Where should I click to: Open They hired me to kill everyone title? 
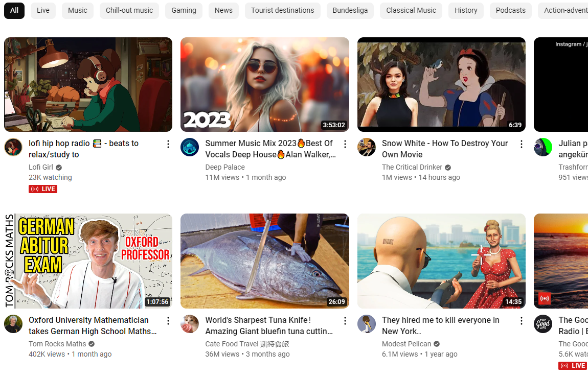(x=441, y=326)
